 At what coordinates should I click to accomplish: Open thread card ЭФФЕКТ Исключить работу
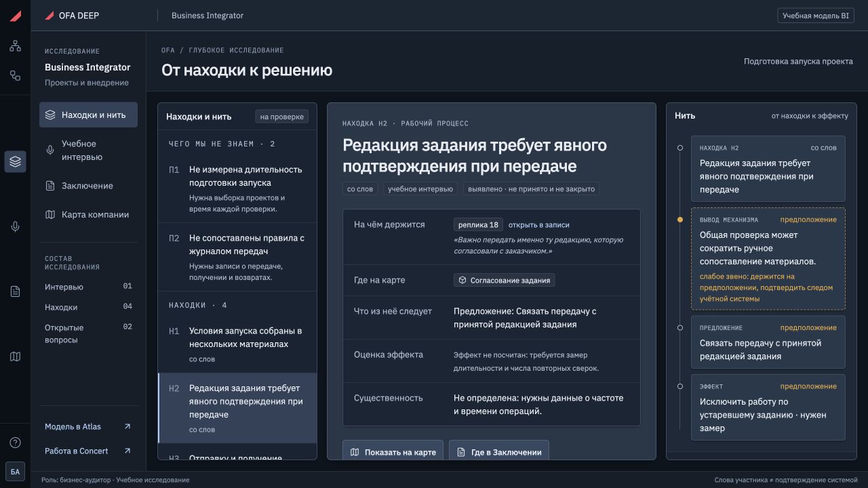[x=768, y=407]
